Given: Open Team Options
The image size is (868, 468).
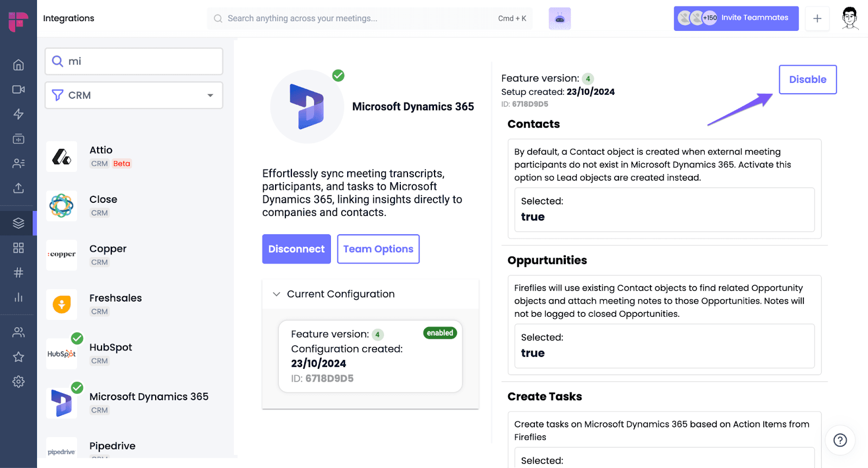Looking at the screenshot, I should click(x=378, y=249).
